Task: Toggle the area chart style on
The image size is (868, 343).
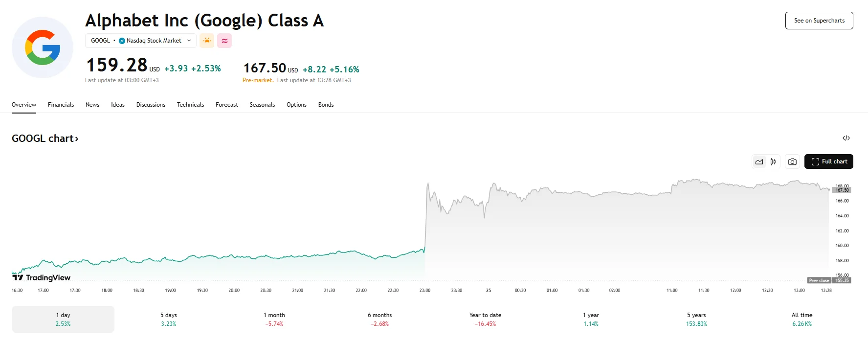Action: click(759, 161)
